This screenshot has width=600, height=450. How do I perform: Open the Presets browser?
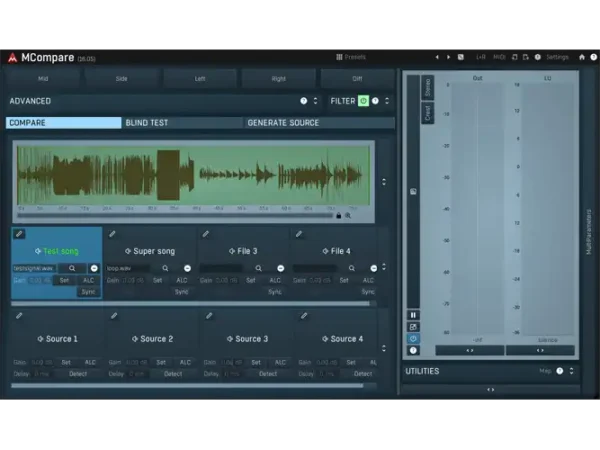click(351, 57)
